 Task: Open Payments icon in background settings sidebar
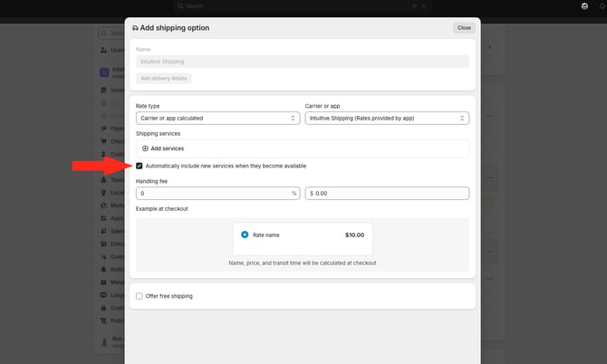(x=104, y=129)
